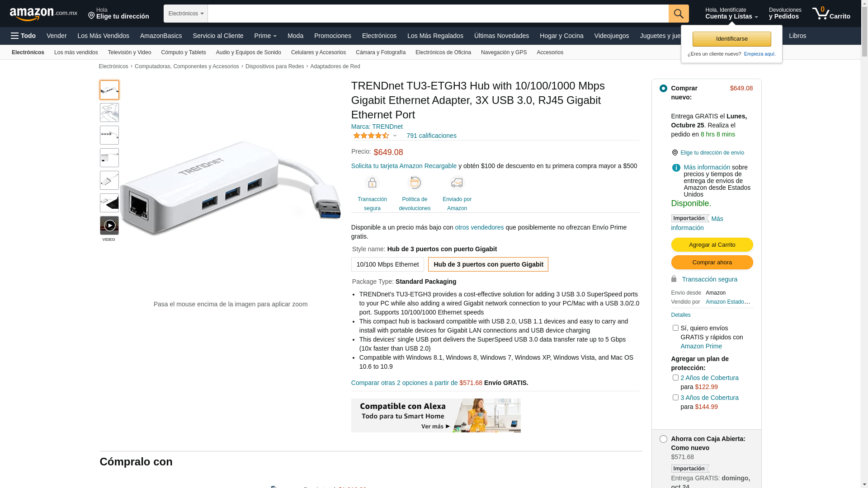868x488 pixels.
Task: Click the Política de devoluciones icon
Action: 415,183
